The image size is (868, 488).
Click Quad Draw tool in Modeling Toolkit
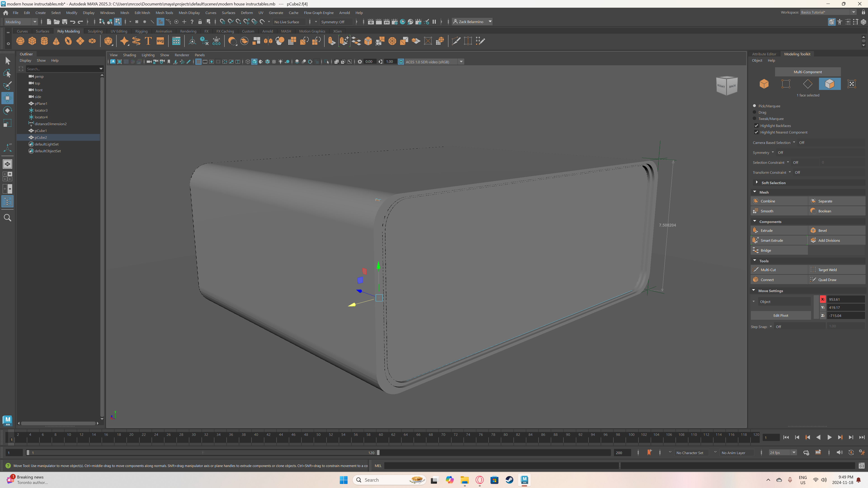[837, 279]
